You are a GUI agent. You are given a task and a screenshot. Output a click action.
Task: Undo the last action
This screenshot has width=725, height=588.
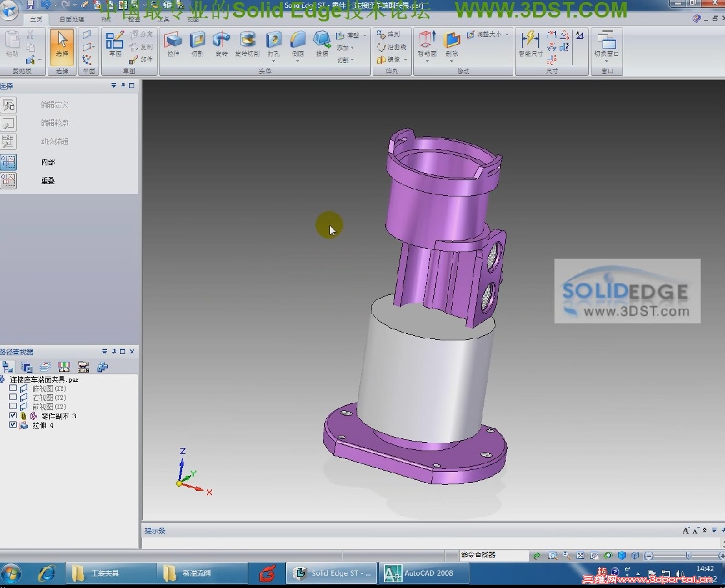tap(46, 5)
